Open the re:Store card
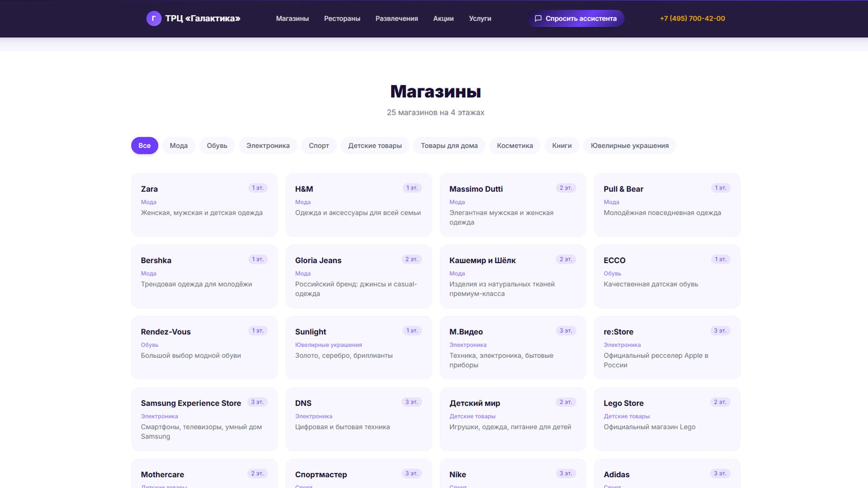868x488 pixels. [x=667, y=347]
